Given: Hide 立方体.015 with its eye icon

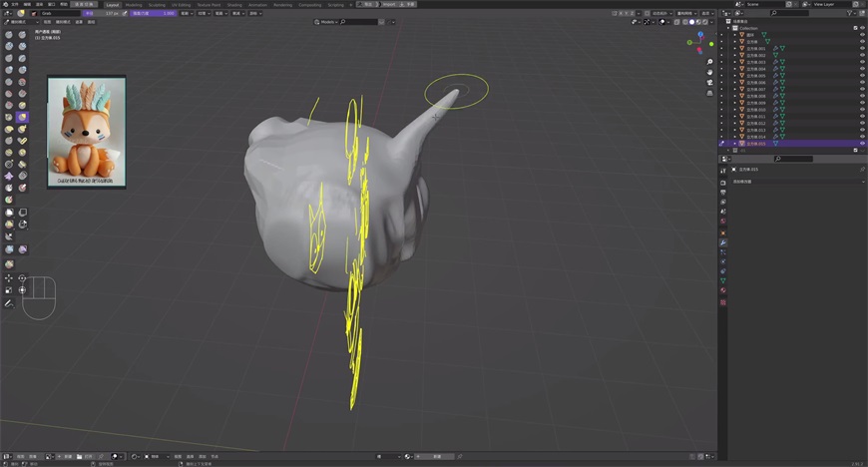Looking at the screenshot, I should 862,144.
